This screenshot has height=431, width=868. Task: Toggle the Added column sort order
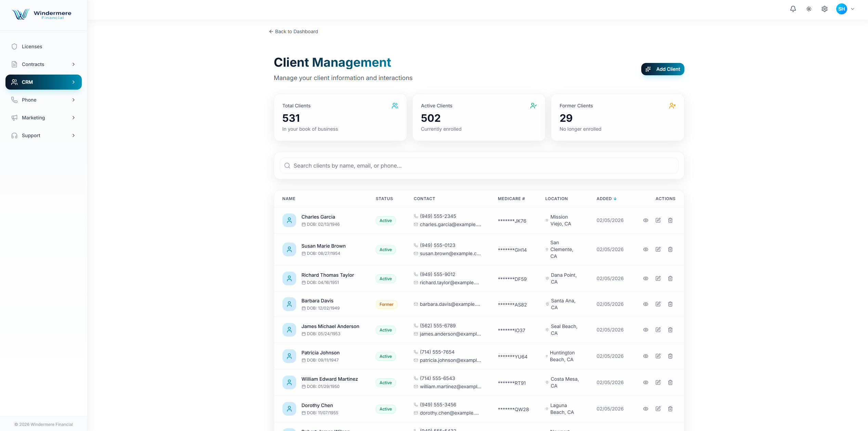pos(606,198)
